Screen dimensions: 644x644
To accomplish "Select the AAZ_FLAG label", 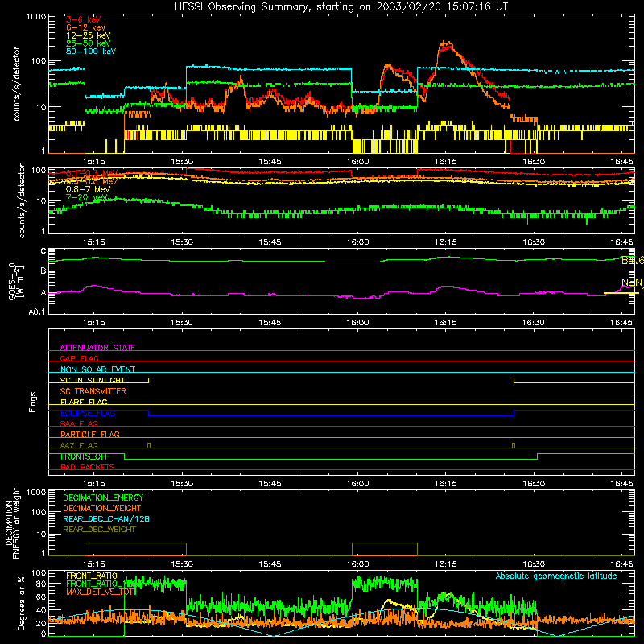I will pos(79,445).
